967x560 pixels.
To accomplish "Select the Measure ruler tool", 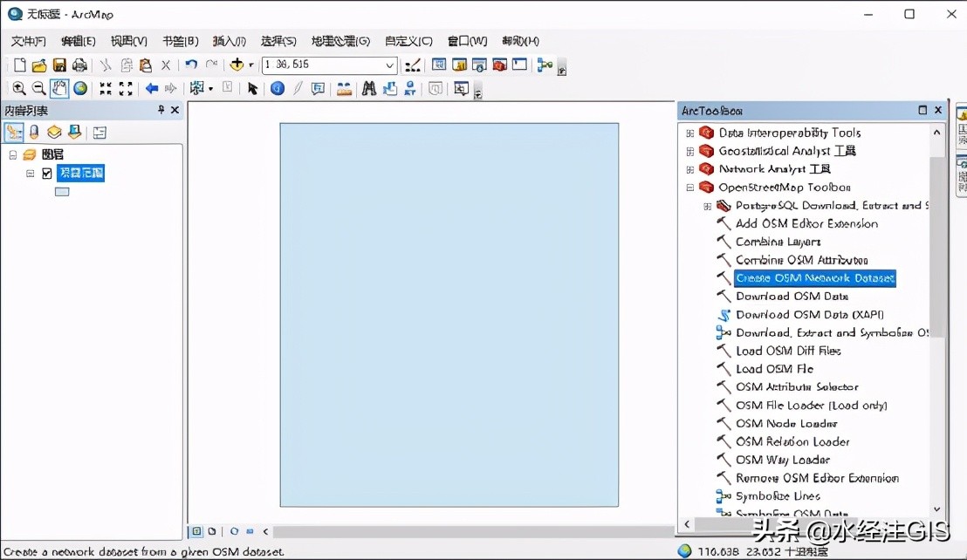I will [344, 89].
